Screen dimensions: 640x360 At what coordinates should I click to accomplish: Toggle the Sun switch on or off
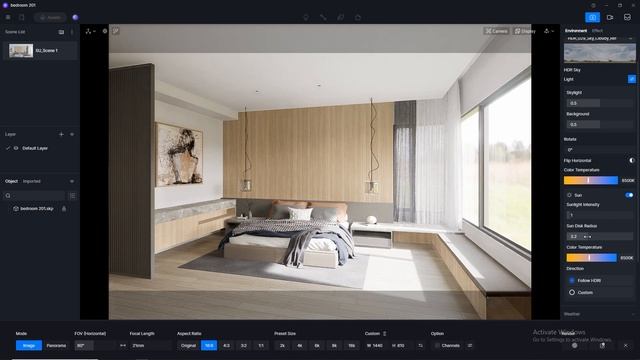click(x=629, y=195)
